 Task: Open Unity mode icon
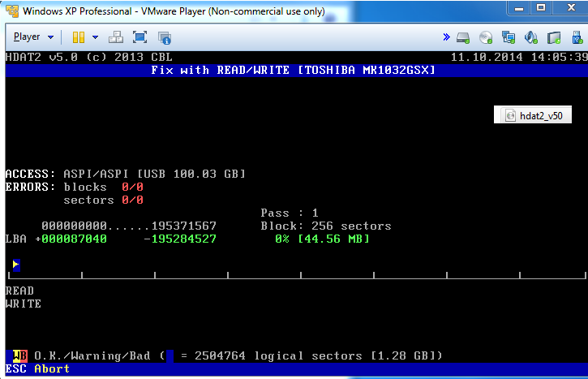tap(165, 37)
